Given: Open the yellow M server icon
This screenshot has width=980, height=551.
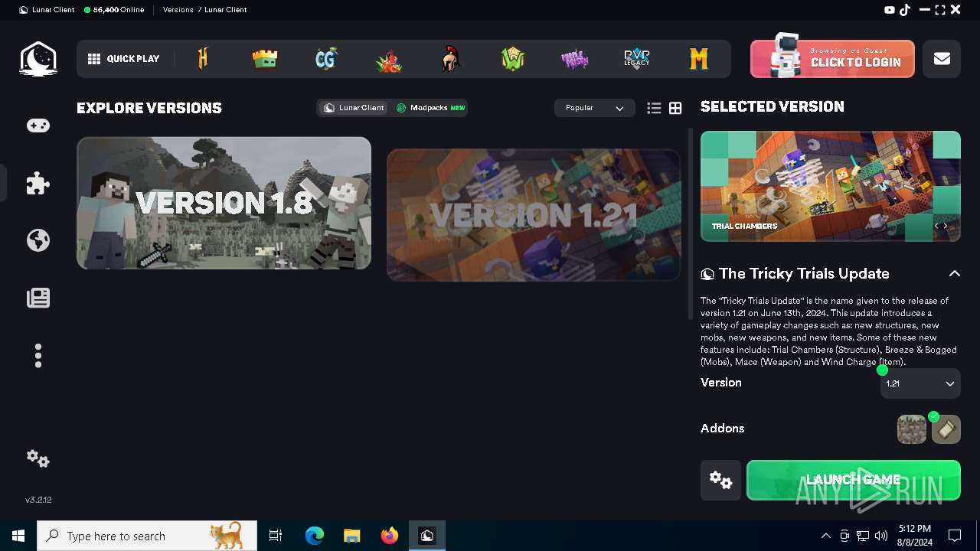Looking at the screenshot, I should pyautogui.click(x=699, y=59).
